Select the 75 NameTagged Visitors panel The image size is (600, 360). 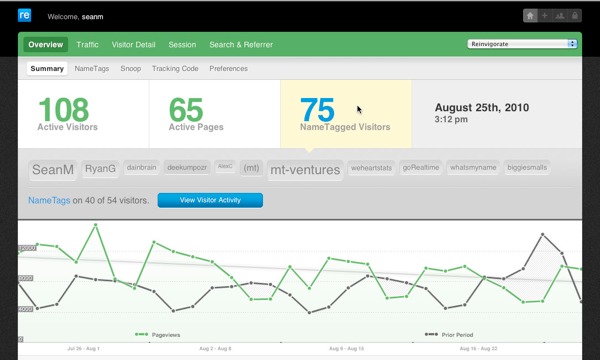click(346, 114)
